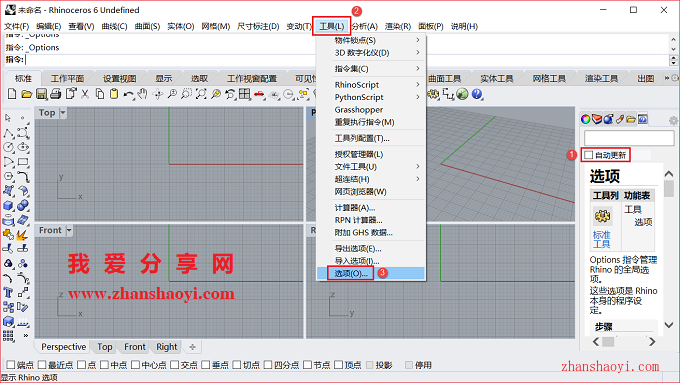Click the Save file icon in toolbar
680x383 pixels.
[41, 94]
